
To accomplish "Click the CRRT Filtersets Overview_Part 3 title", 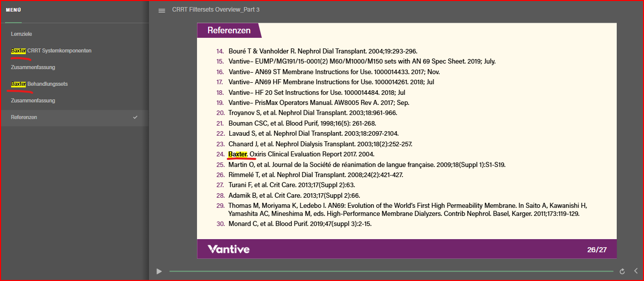I will pos(216,10).
